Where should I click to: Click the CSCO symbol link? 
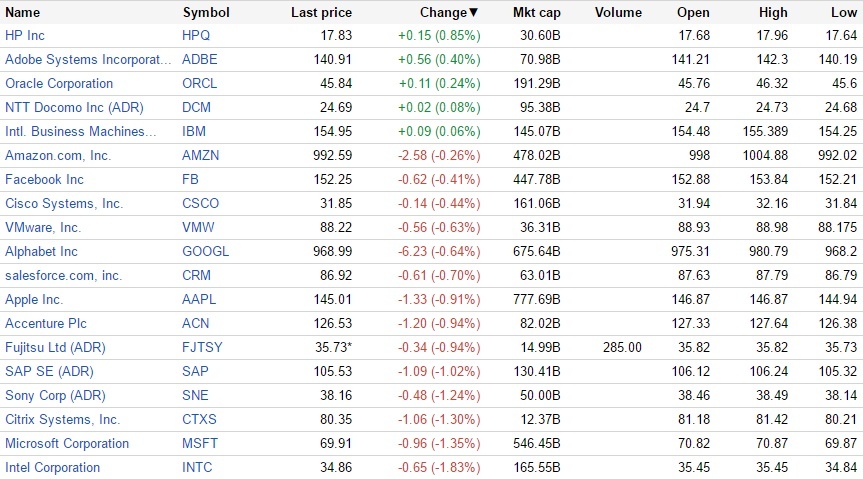(201, 203)
